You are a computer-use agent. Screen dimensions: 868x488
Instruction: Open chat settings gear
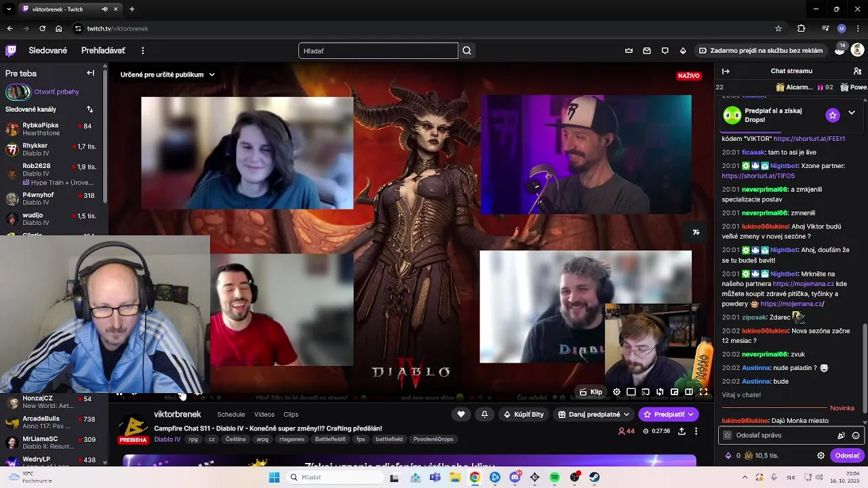point(821,455)
